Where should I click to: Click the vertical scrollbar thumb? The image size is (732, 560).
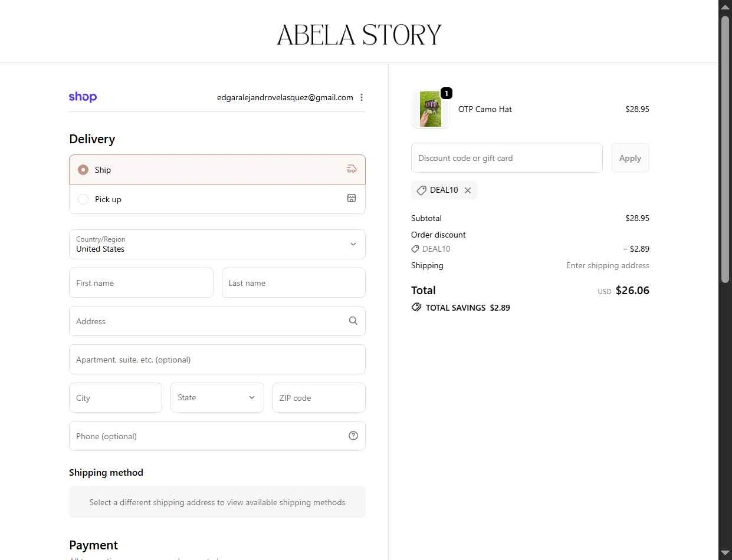725,149
